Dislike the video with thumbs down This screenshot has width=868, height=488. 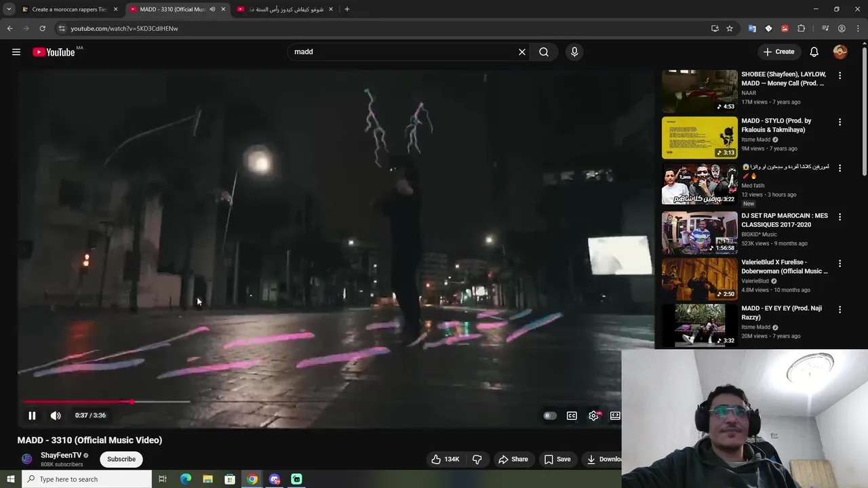[477, 460]
